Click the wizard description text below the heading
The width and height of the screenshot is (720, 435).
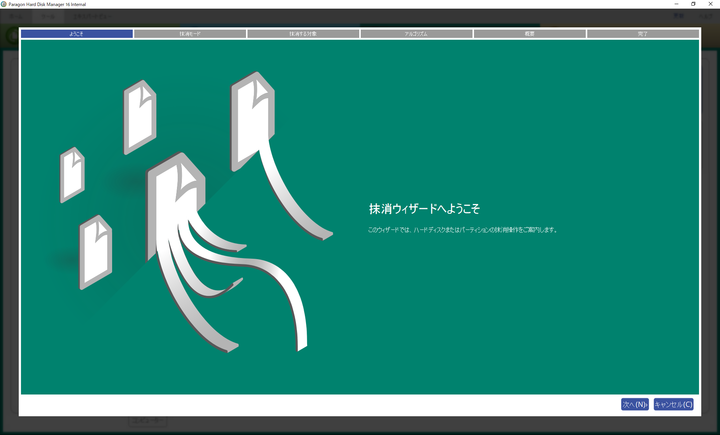tap(462, 230)
